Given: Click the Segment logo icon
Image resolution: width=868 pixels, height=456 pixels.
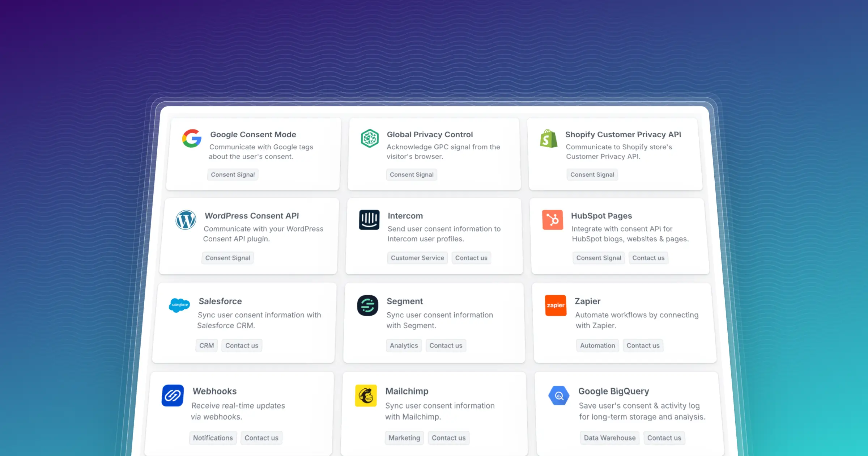Looking at the screenshot, I should click(367, 305).
